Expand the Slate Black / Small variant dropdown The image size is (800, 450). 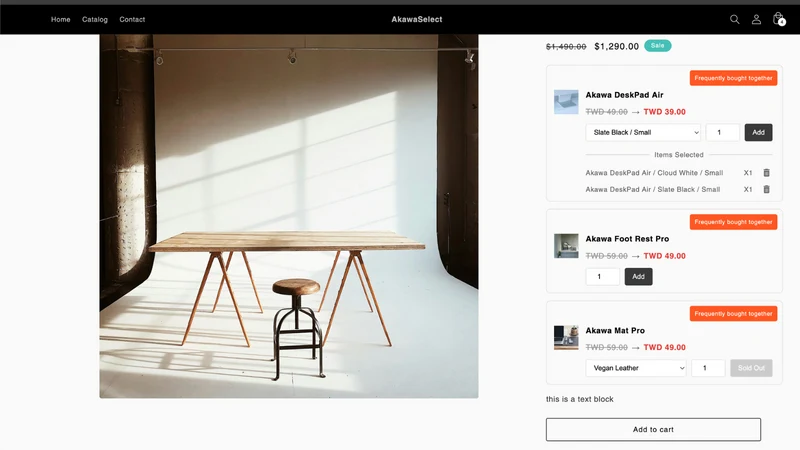click(643, 132)
